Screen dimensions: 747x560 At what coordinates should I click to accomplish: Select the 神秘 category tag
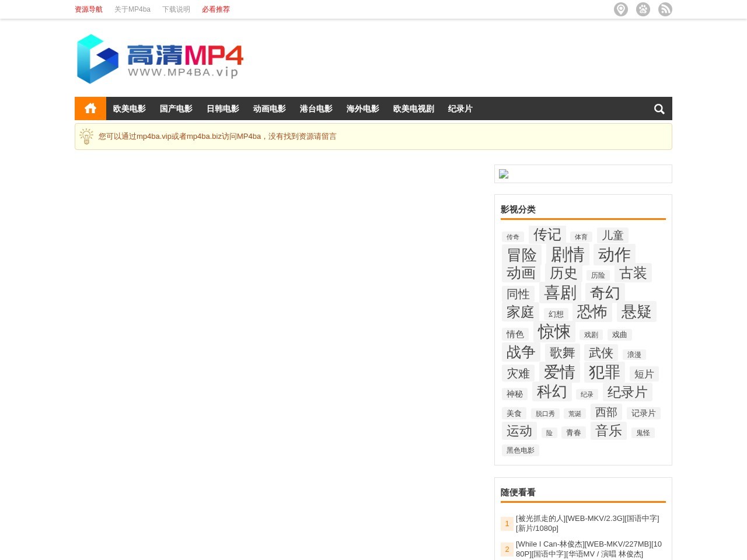515,394
